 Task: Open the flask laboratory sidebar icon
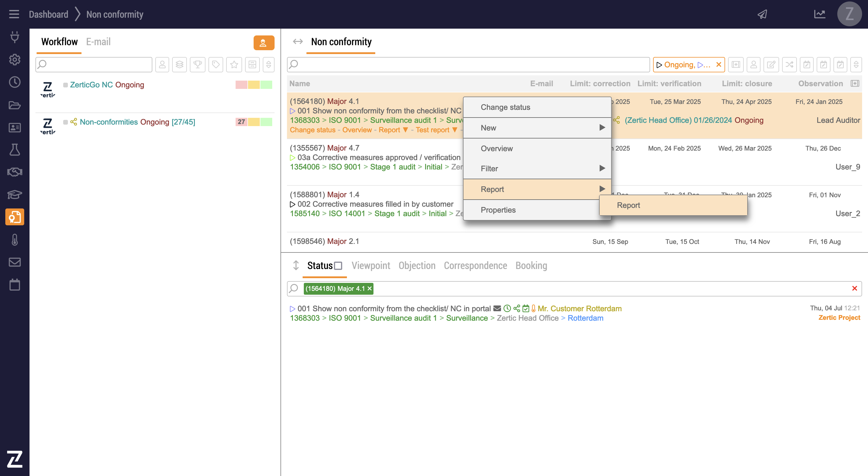14,150
